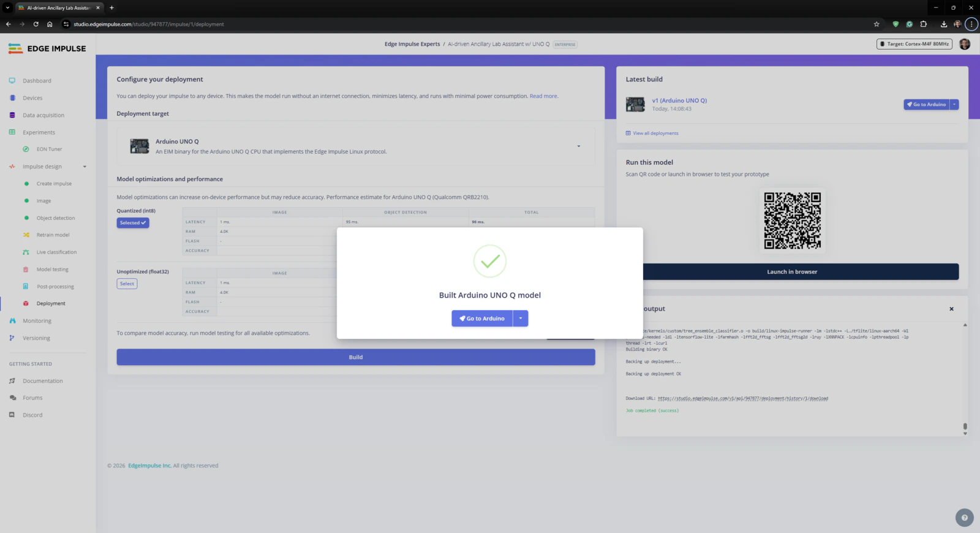Click the Forums chat icon

12,398
